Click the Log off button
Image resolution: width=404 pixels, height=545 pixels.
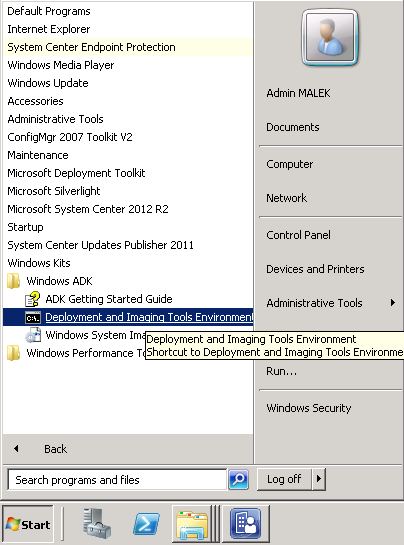284,479
